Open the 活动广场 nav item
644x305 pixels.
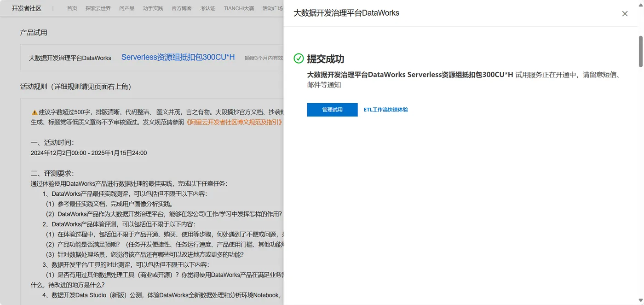click(272, 8)
